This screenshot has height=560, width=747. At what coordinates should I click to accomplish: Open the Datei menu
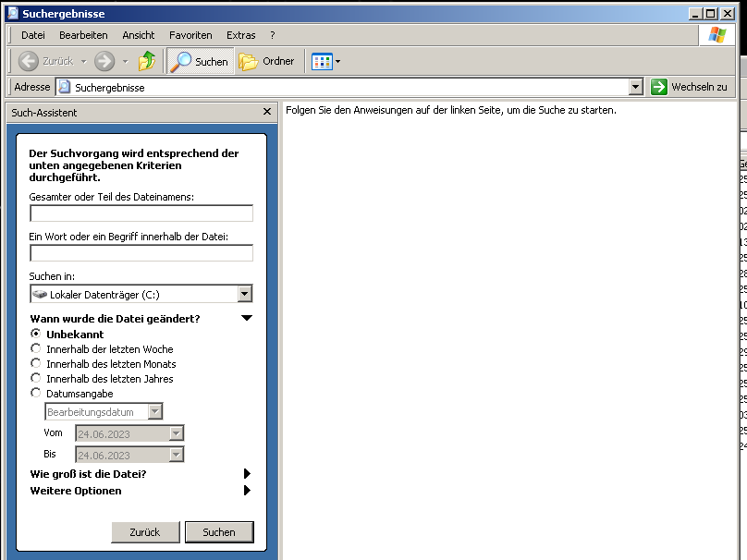(33, 35)
